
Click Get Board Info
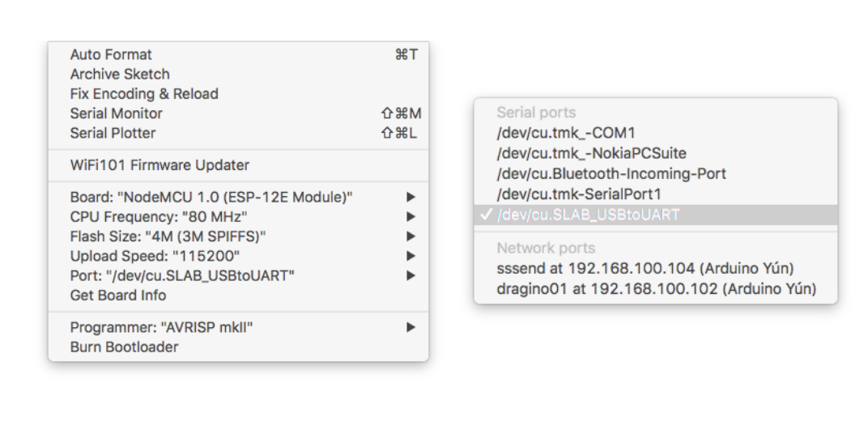(x=238, y=295)
